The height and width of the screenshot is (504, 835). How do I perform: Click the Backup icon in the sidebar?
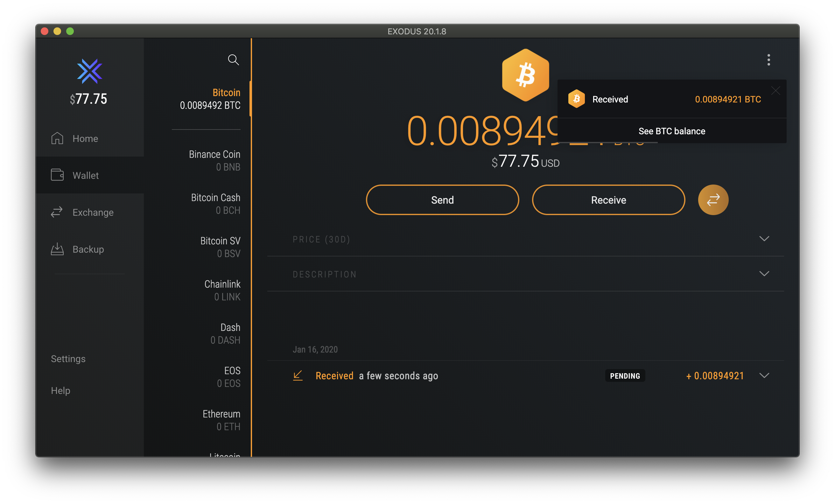[x=57, y=249]
